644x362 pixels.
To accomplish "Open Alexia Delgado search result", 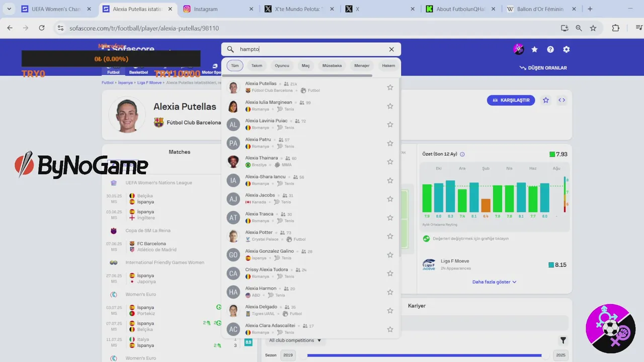I will click(x=310, y=310).
